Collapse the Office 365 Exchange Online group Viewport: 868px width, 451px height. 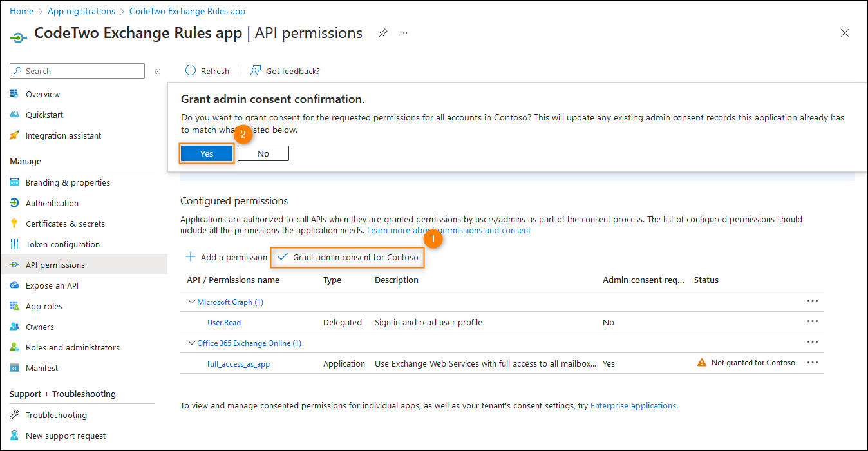191,343
